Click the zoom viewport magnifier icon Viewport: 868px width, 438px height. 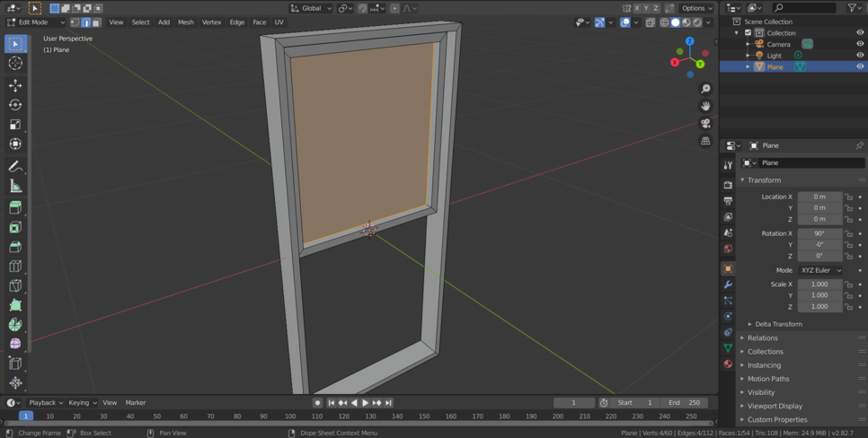705,89
